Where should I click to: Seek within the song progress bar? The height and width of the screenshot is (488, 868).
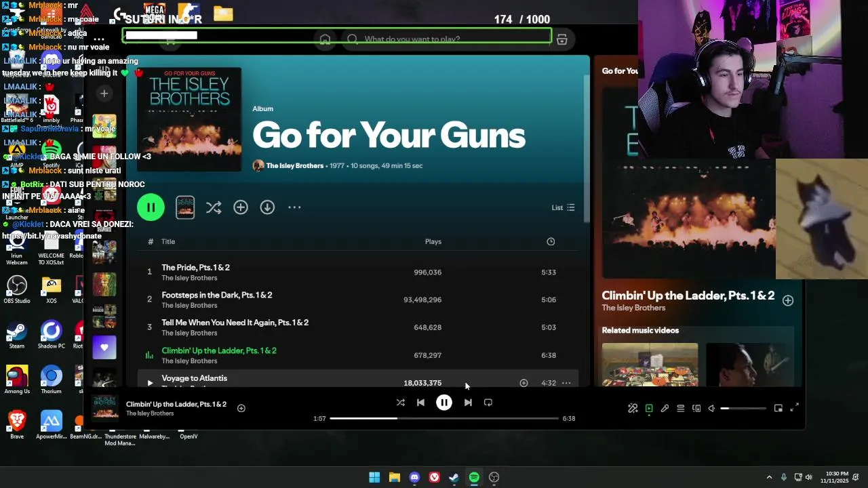pos(444,418)
